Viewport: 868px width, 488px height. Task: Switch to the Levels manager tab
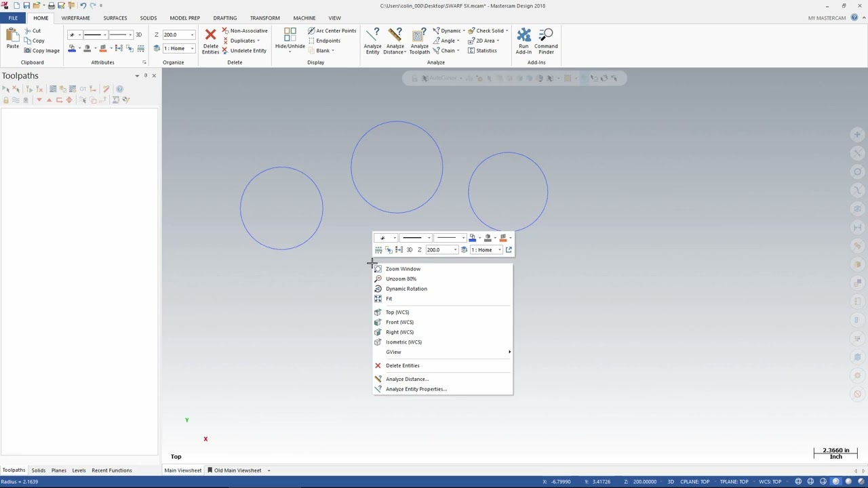coord(79,470)
